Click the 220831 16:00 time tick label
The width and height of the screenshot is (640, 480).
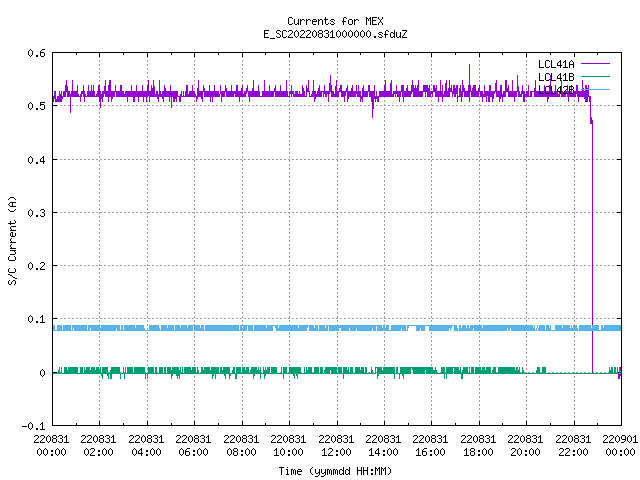point(431,446)
